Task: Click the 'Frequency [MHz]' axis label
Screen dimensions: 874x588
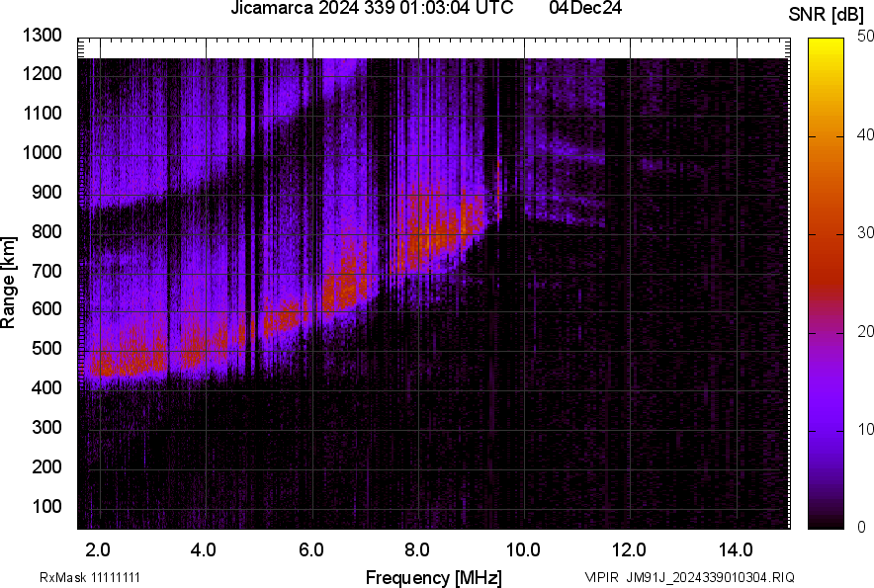Action: pos(434,577)
